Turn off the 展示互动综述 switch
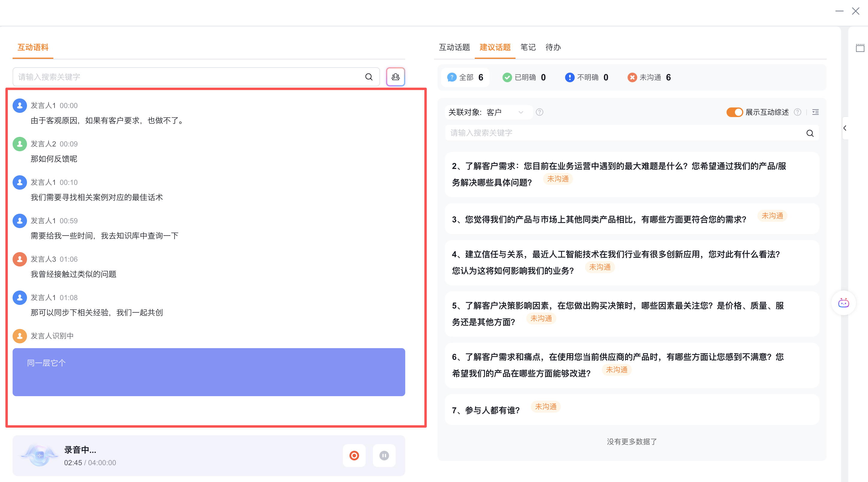 (x=734, y=112)
